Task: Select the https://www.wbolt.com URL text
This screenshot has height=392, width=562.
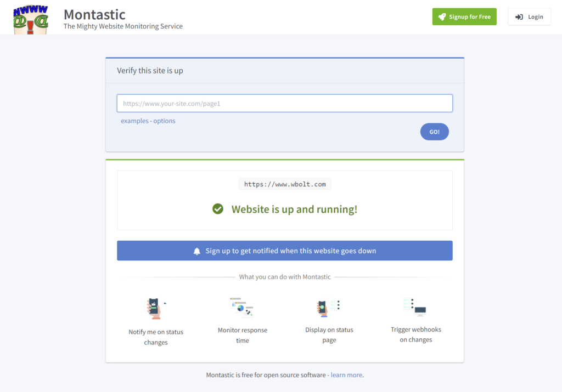Action: click(285, 184)
